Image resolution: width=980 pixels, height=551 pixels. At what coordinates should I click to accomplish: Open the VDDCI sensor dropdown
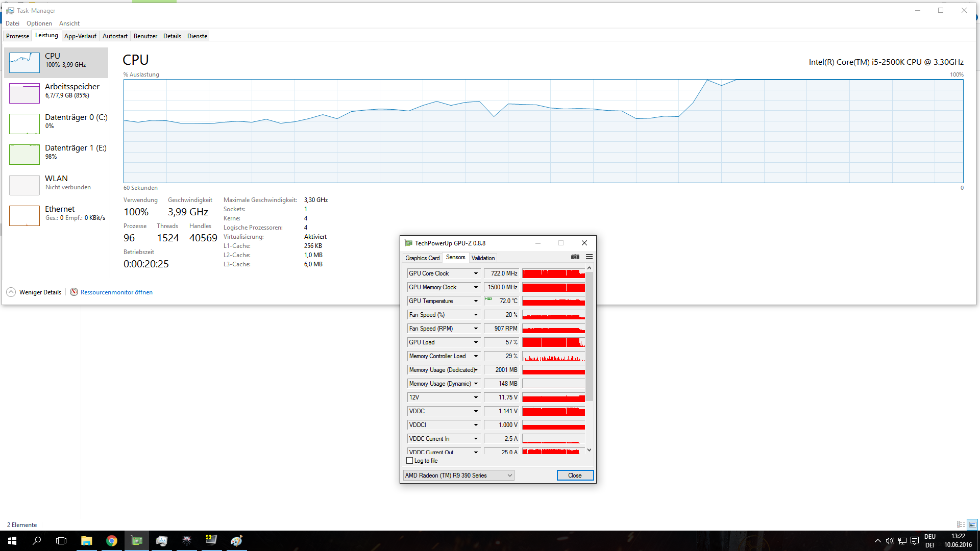(476, 425)
